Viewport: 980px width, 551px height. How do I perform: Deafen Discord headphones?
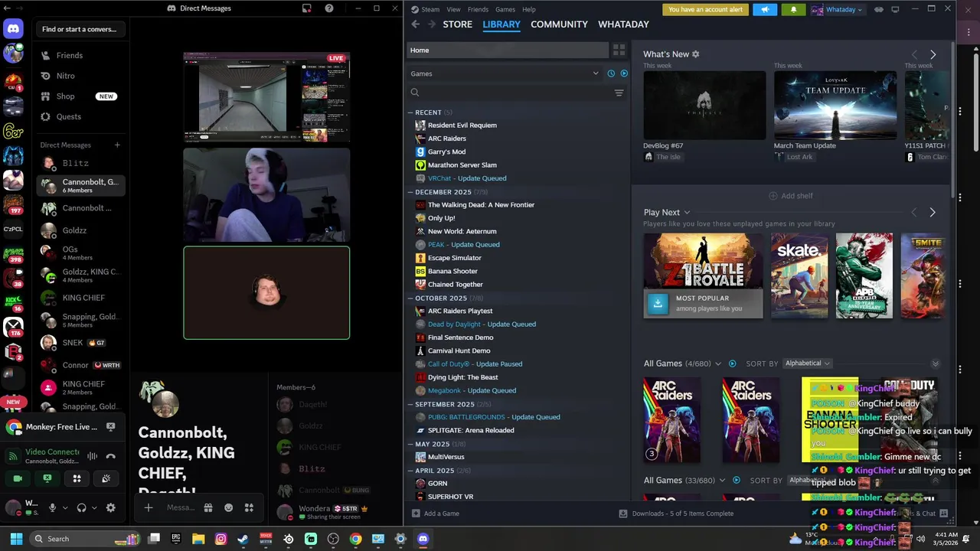[82, 507]
